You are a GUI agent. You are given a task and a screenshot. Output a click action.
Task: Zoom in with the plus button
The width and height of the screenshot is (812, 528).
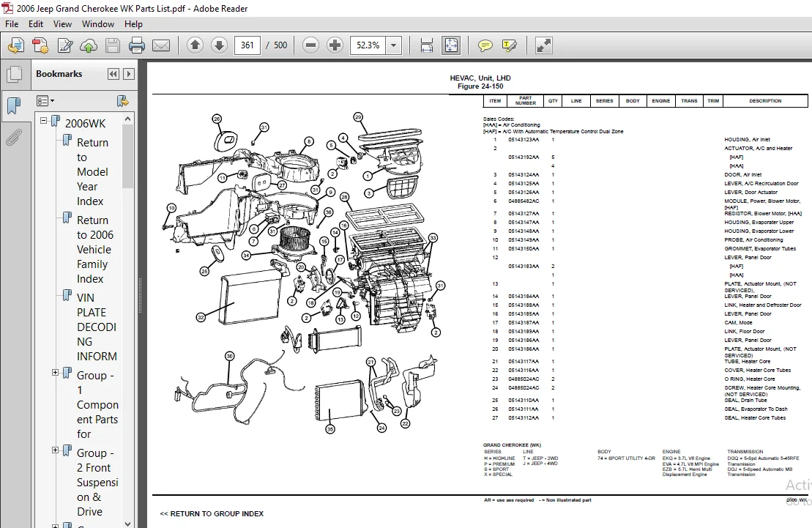point(335,45)
